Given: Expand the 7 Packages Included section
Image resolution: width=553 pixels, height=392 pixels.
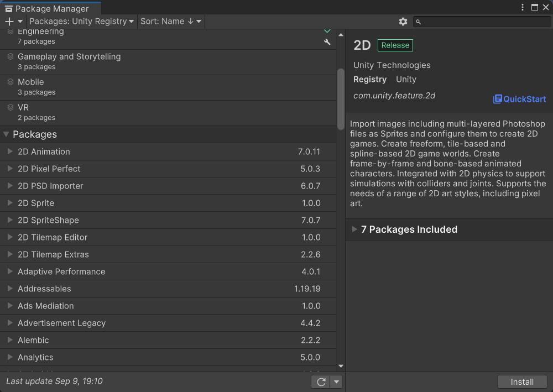Looking at the screenshot, I should pos(354,229).
